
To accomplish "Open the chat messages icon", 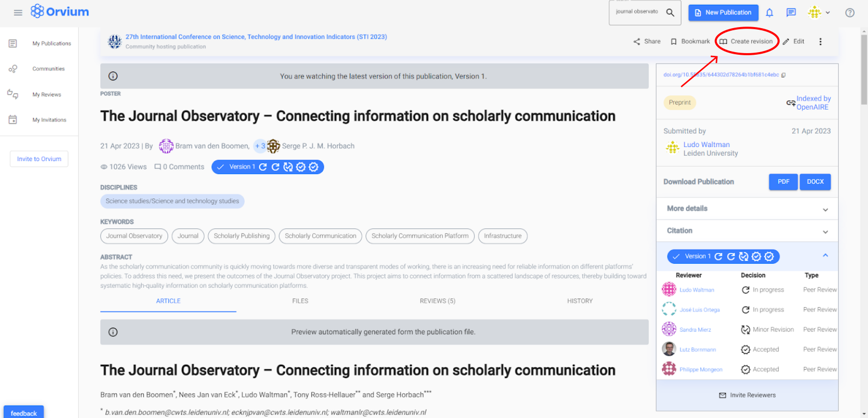I will click(x=791, y=13).
